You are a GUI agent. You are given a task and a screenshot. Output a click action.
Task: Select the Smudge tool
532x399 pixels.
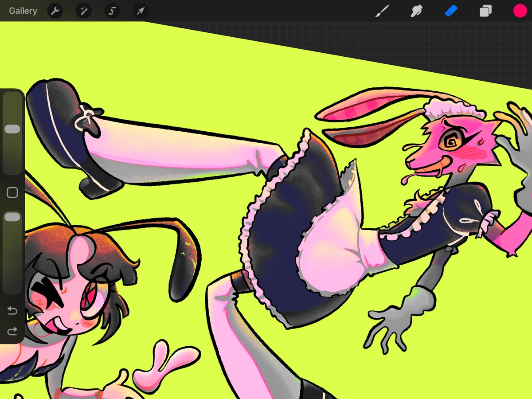[x=416, y=11]
